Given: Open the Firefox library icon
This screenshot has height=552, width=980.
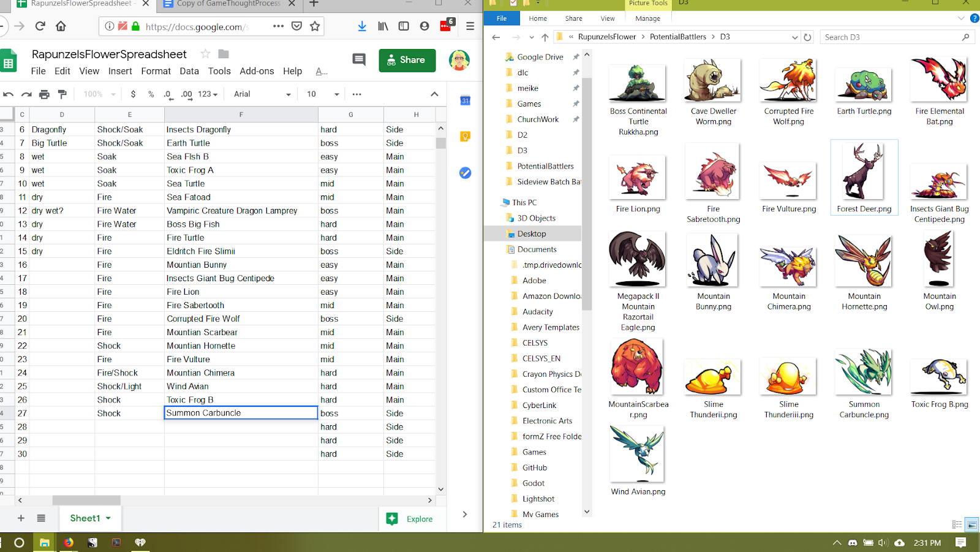Looking at the screenshot, I should click(x=383, y=26).
